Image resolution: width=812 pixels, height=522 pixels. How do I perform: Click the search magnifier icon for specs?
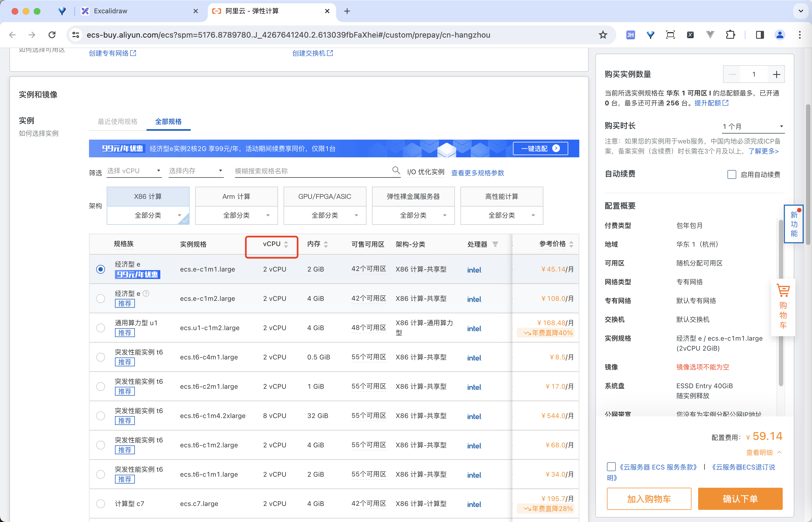[x=396, y=170]
